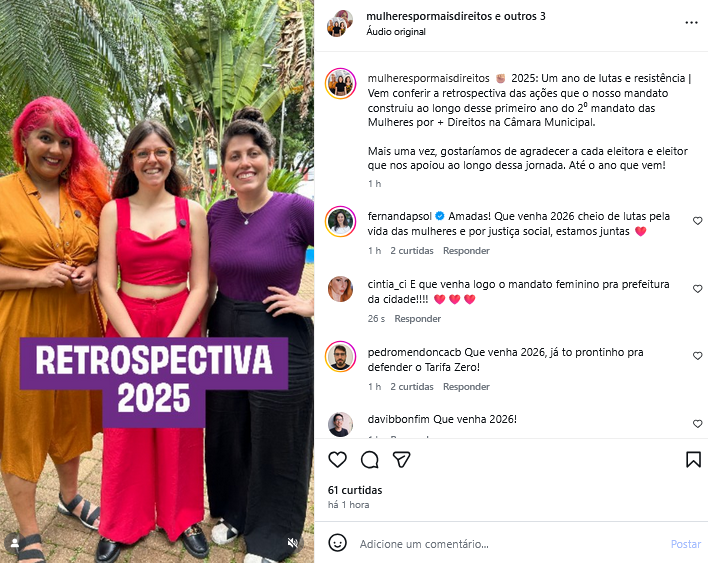Image resolution: width=708 pixels, height=563 pixels.
Task: Unmute the video with speaker icon
Action: [293, 542]
